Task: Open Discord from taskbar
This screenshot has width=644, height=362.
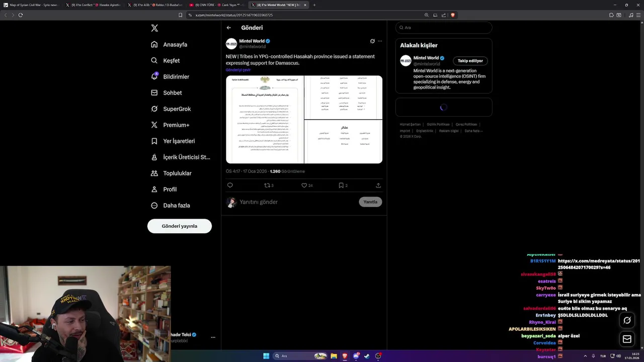Action: (356, 356)
